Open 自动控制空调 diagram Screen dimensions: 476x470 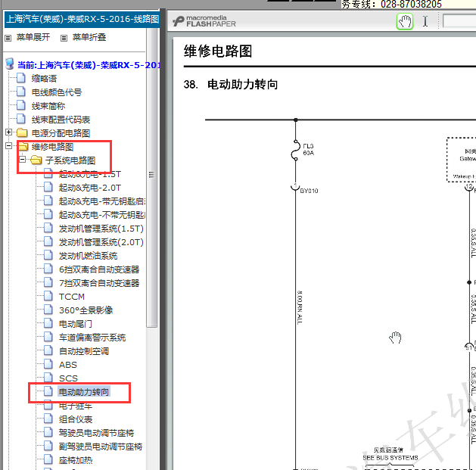pos(84,351)
